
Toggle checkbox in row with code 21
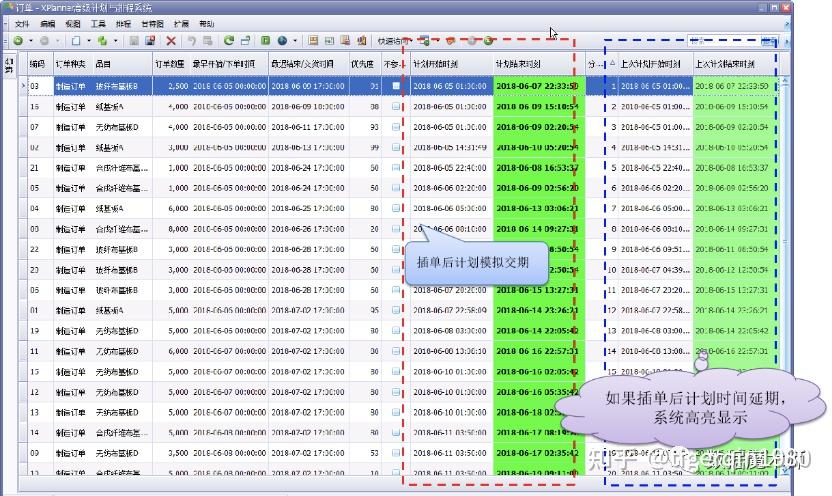pyautogui.click(x=396, y=168)
